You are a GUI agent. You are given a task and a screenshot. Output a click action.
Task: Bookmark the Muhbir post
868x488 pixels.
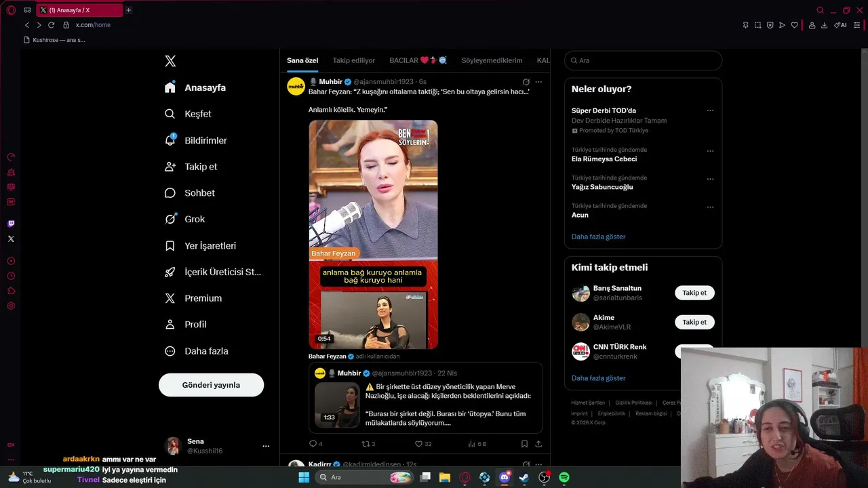click(x=524, y=444)
